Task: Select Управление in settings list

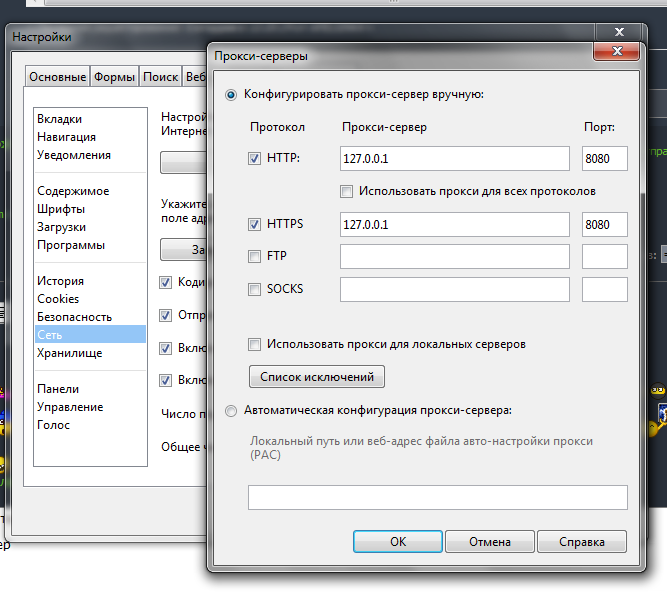Action: tap(90, 407)
